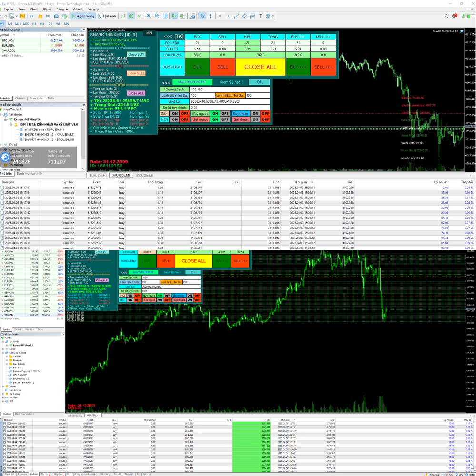Open the shapes objects dropdown arrow
Image resolution: width=476 pixels, height=476 pixels.
tap(273, 16)
